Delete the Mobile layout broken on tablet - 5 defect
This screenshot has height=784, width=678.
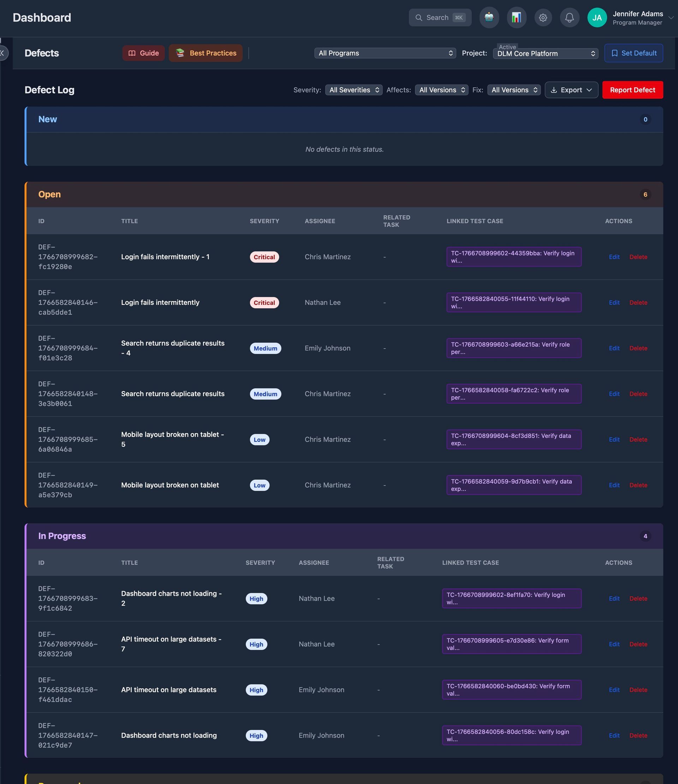click(638, 440)
